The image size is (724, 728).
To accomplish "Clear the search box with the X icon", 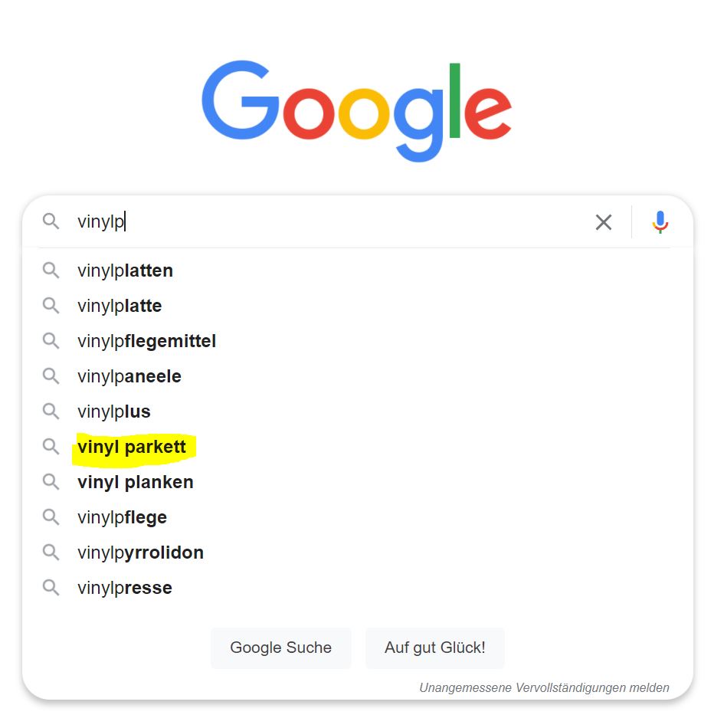I will pyautogui.click(x=604, y=222).
